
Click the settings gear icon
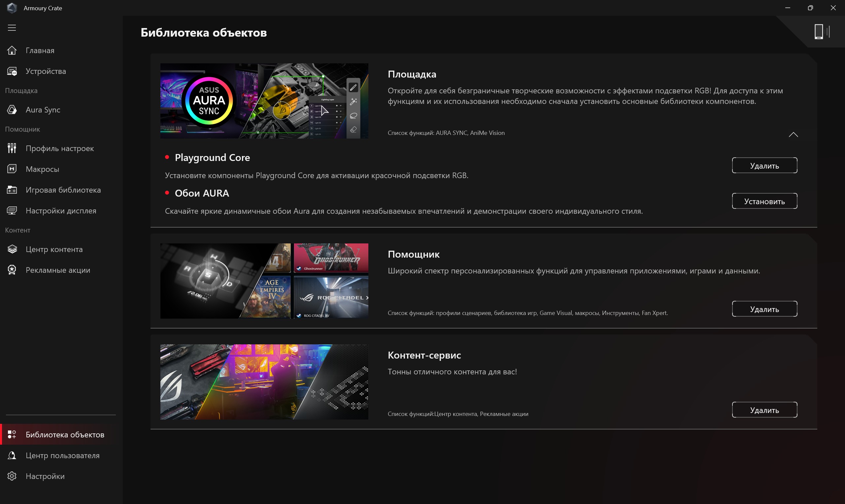point(12,476)
